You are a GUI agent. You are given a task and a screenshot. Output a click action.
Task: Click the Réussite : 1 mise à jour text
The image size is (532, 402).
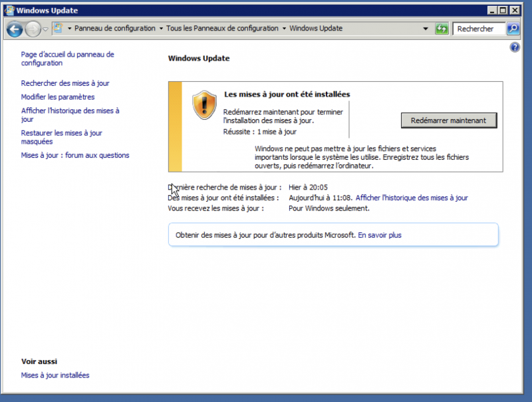pos(260,132)
